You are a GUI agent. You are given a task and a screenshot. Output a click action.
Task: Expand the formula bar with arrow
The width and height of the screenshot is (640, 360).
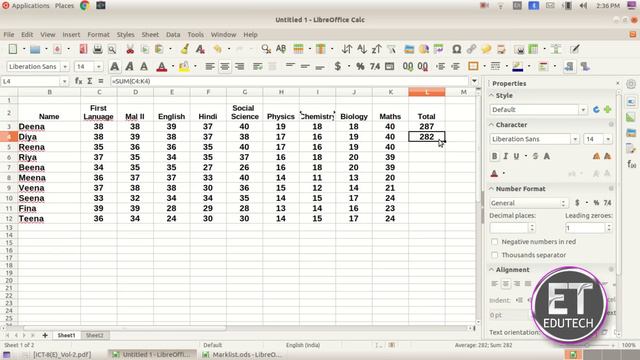pos(474,81)
